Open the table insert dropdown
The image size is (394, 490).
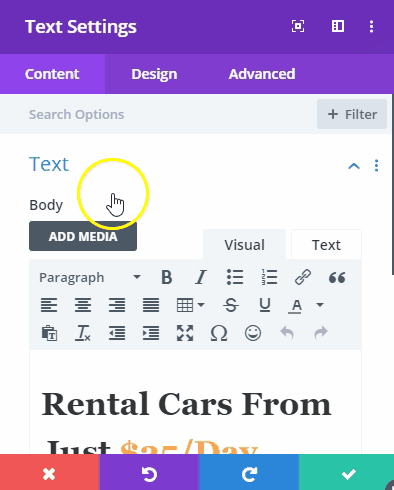190,305
